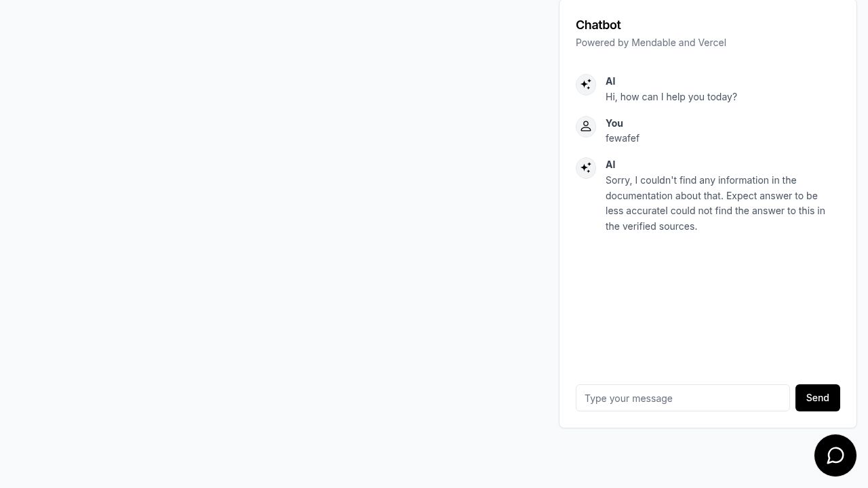Click the word Vercel in the subtitle
This screenshot has height=488, width=868.
pos(712,43)
